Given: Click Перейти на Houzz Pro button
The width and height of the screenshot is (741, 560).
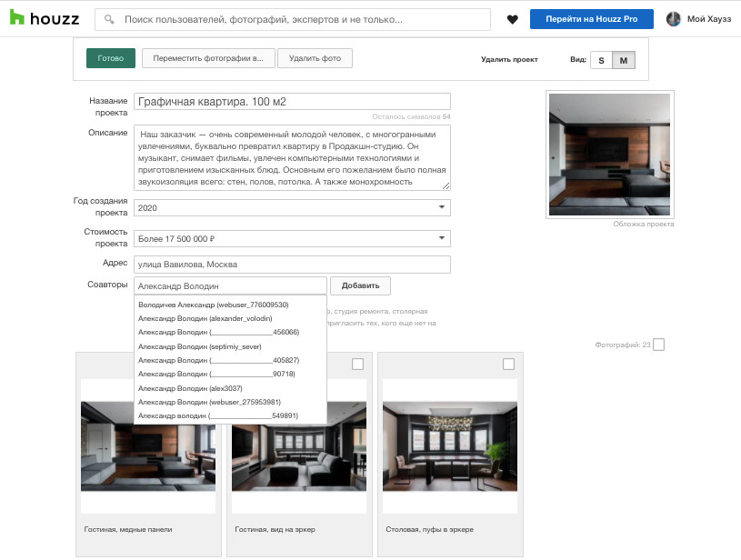Looking at the screenshot, I should click(592, 19).
